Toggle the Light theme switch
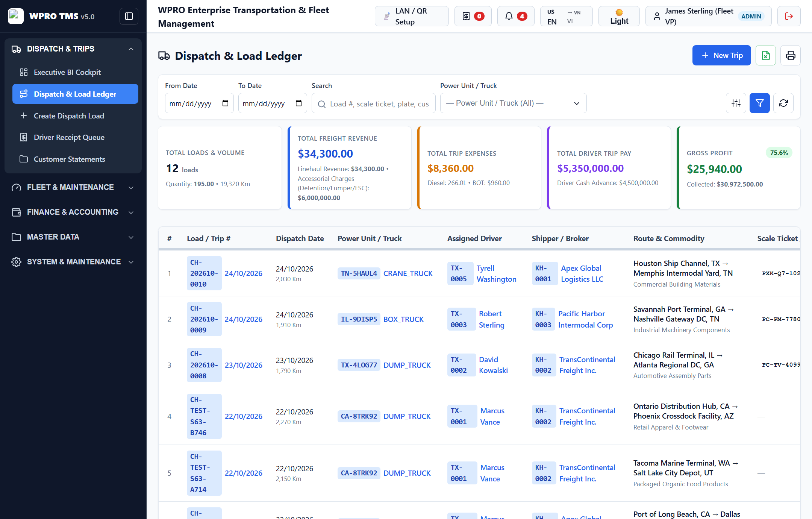The image size is (812, 519). 619,16
